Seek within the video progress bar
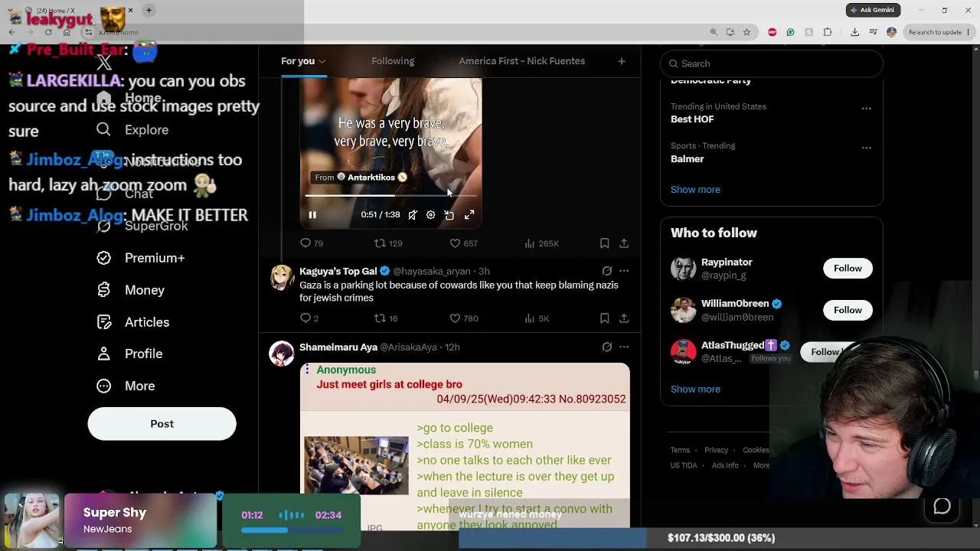 390,196
